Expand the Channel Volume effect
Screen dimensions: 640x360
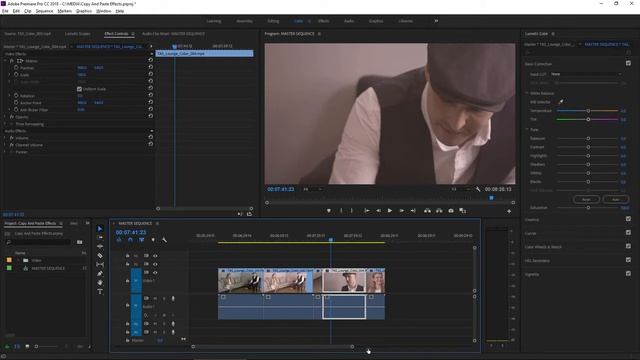[x=5, y=145]
